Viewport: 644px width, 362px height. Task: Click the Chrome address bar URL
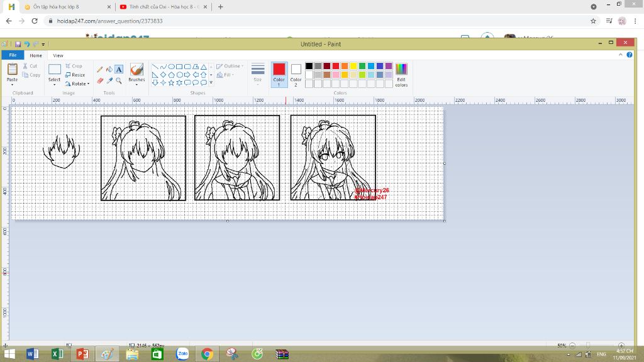(109, 21)
